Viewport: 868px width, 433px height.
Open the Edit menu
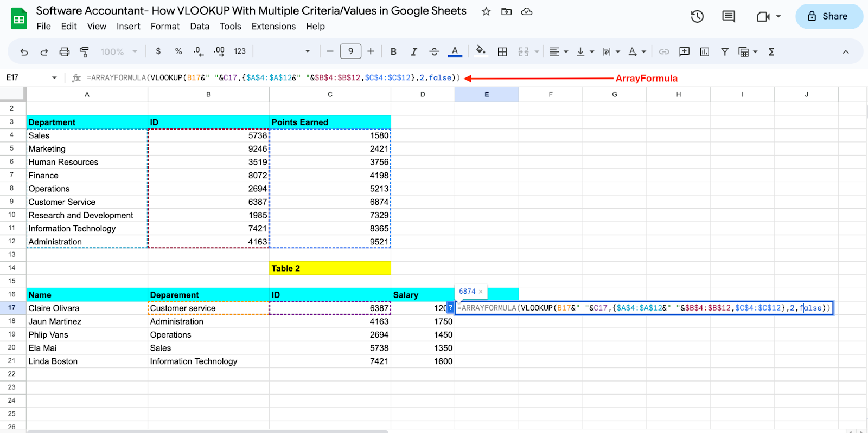coord(69,26)
